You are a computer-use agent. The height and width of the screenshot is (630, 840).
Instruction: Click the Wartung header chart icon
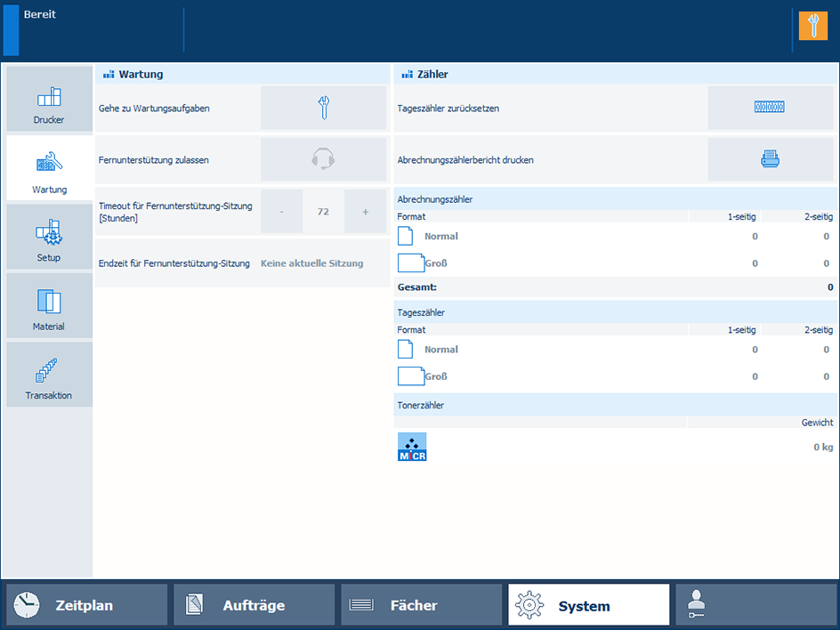109,75
